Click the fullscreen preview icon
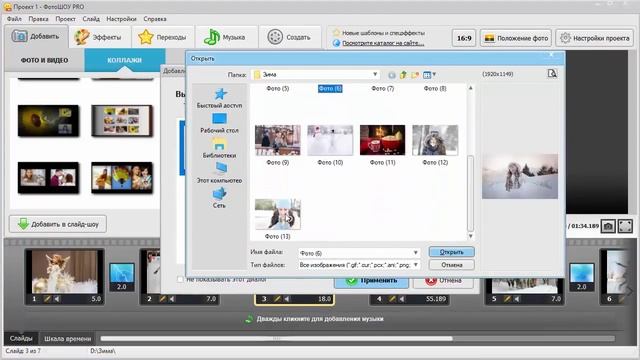 (625, 226)
